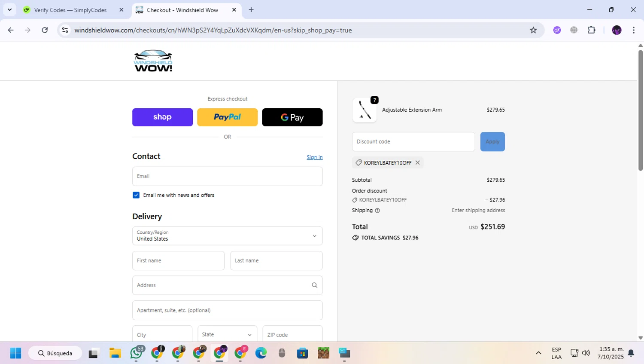Select the Checkout Windshield Wow tab
Image resolution: width=644 pixels, height=364 pixels.
182,10
